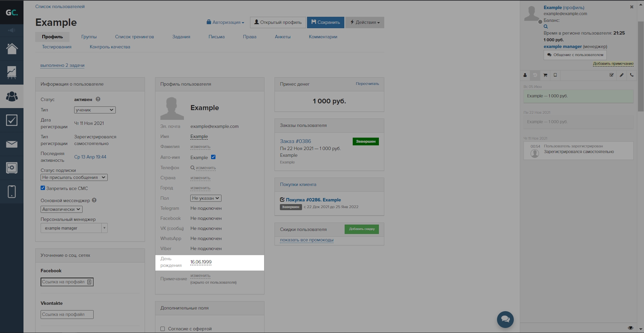Viewport: 644px width, 333px height.
Task: Expand the Пол dropdown
Action: tap(205, 198)
